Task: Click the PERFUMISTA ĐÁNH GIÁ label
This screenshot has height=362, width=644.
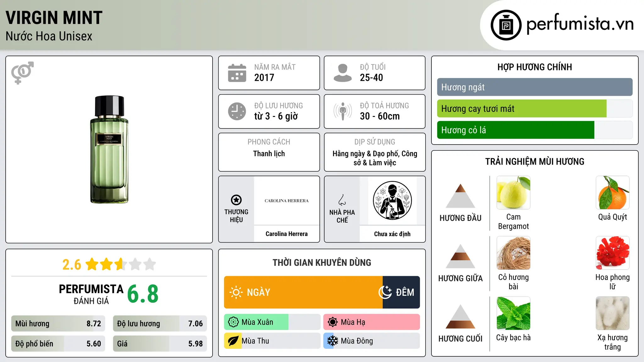Action: pos(91,294)
